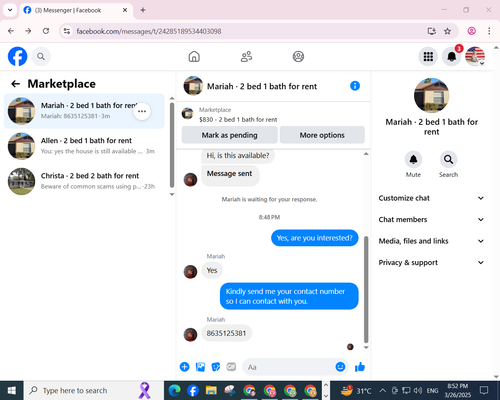This screenshot has height=400, width=500.
Task: Open a new browser tab
Action: point(143,10)
